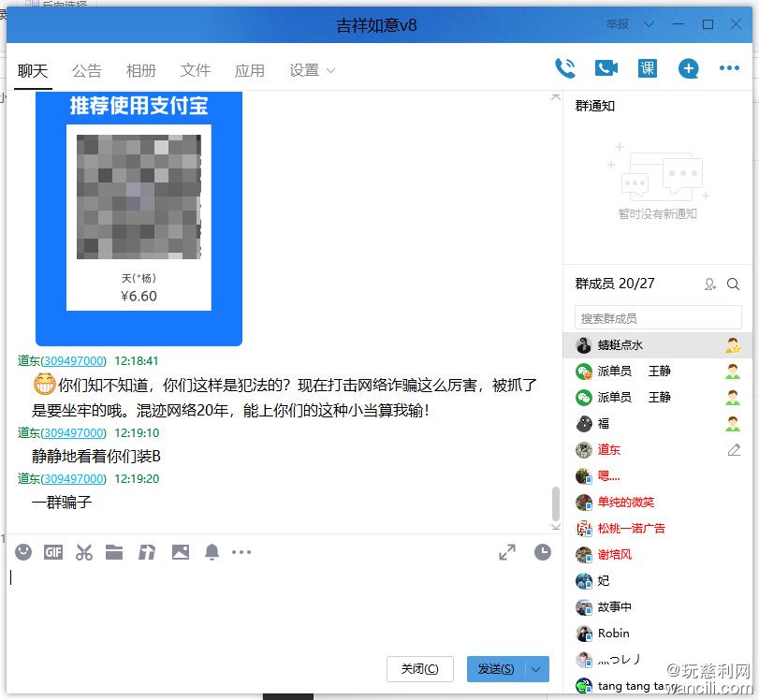Insert a GIF from the GIF panel
759x700 pixels.
pos(53,552)
